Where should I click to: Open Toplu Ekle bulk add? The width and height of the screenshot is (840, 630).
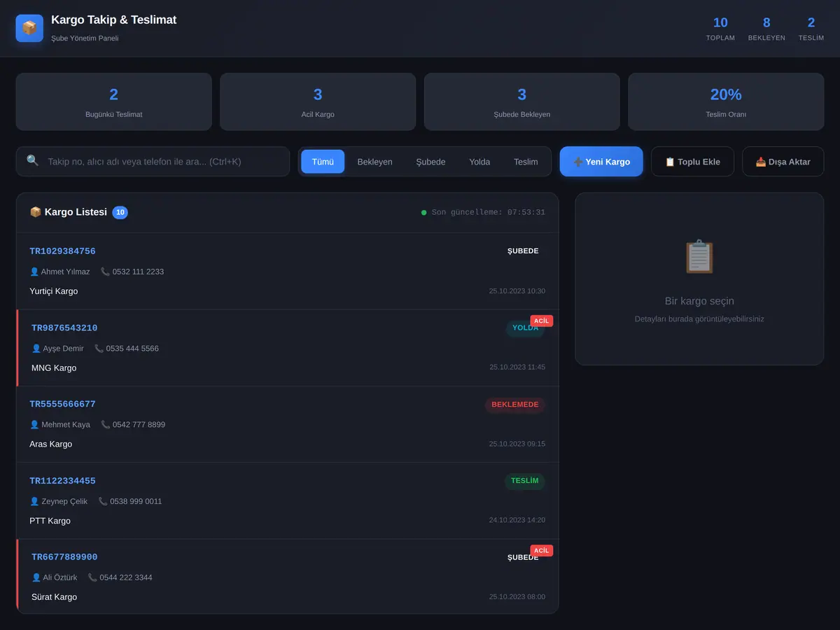(692, 162)
